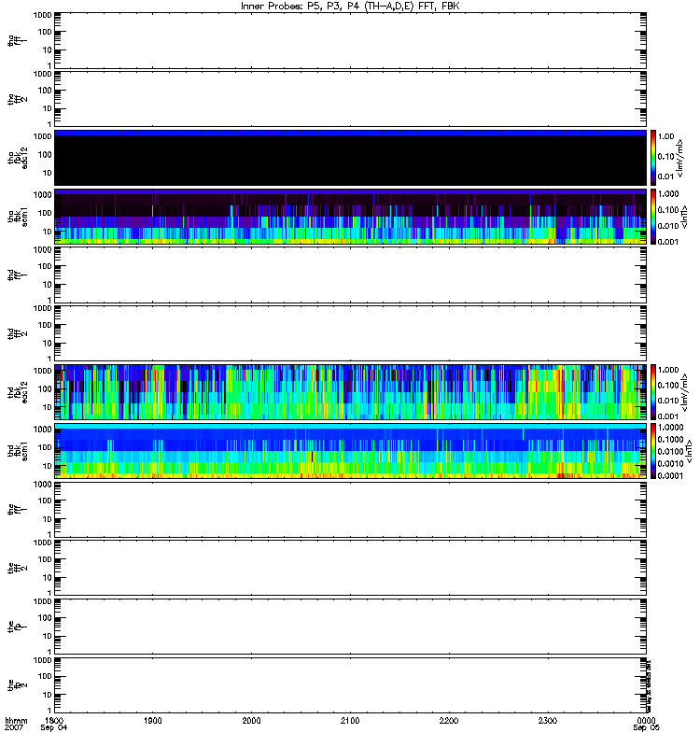This screenshot has width=700, height=747.
Task: Click the 'Sep 05' date label
Action: click(x=646, y=727)
